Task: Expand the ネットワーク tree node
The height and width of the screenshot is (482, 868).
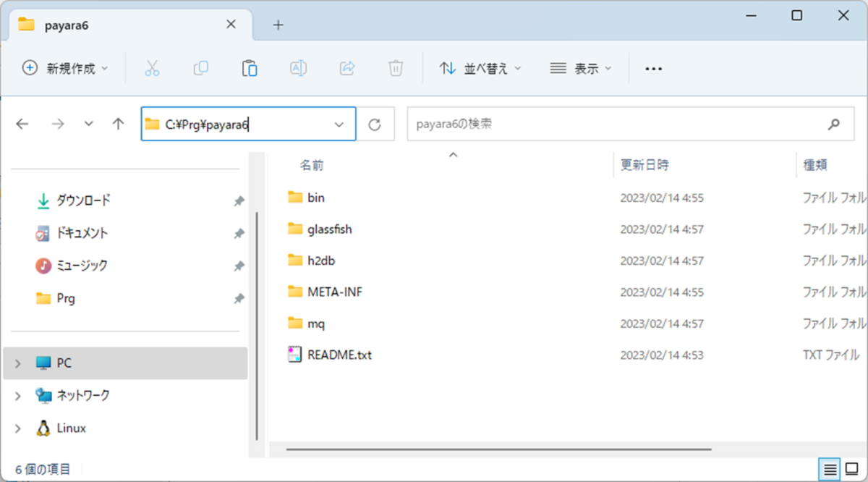Action: pos(18,396)
